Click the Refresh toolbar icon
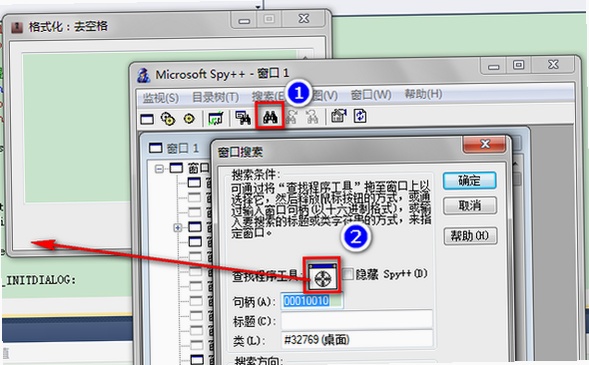589x365 pixels. coord(360,116)
